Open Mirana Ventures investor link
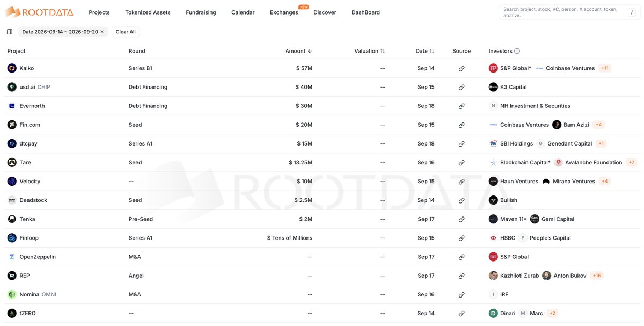The image size is (644, 326). [574, 181]
